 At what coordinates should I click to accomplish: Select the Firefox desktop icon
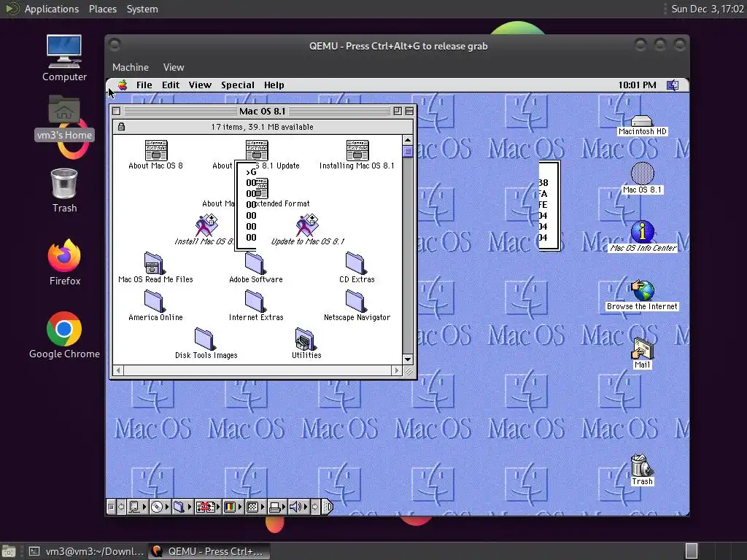pos(64,262)
